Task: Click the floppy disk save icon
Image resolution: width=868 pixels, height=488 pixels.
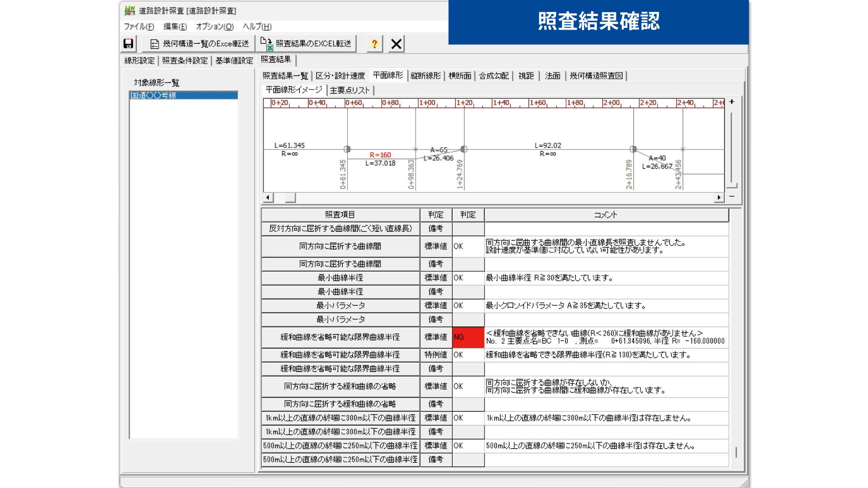Action: 128,43
